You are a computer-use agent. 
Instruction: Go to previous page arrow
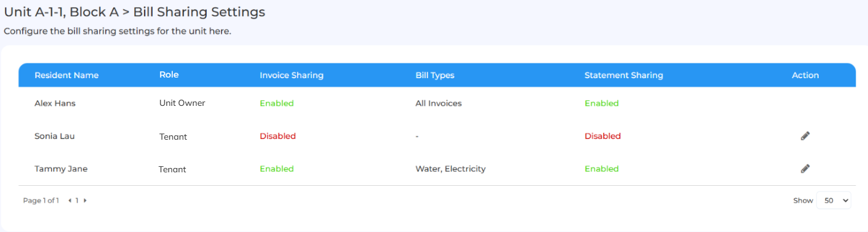point(70,201)
